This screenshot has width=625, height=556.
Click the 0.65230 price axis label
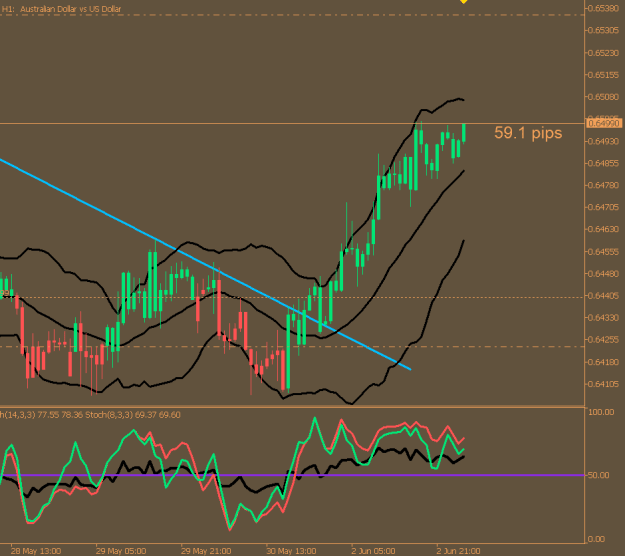pyautogui.click(x=604, y=53)
